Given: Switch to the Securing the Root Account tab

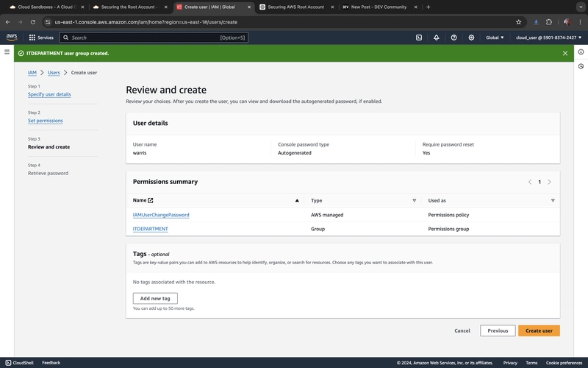Looking at the screenshot, I should tap(130, 7).
